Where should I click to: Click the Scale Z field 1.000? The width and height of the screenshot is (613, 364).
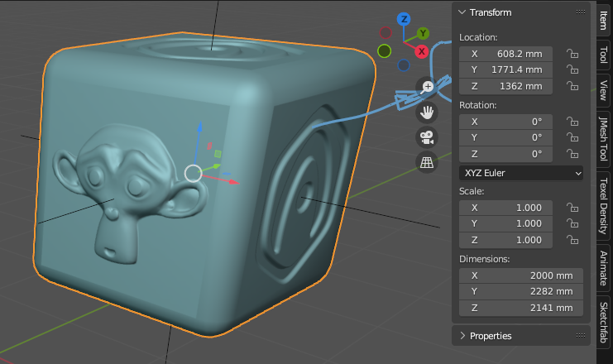click(x=505, y=240)
